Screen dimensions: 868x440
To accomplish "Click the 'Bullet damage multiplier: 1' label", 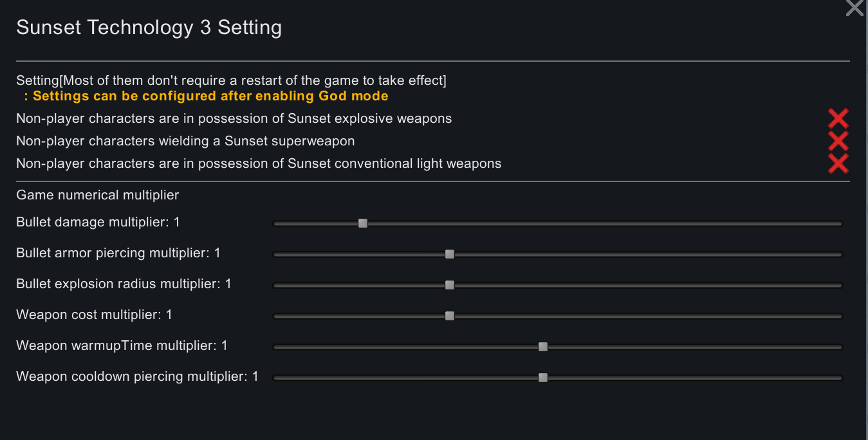I will (98, 223).
